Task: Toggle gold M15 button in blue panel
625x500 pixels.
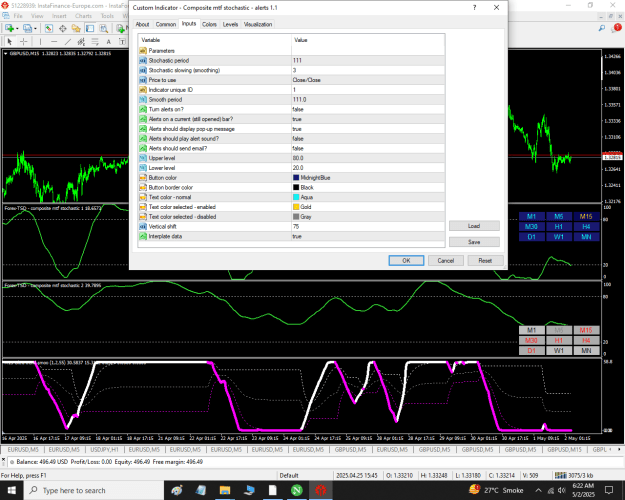Action: [x=586, y=217]
